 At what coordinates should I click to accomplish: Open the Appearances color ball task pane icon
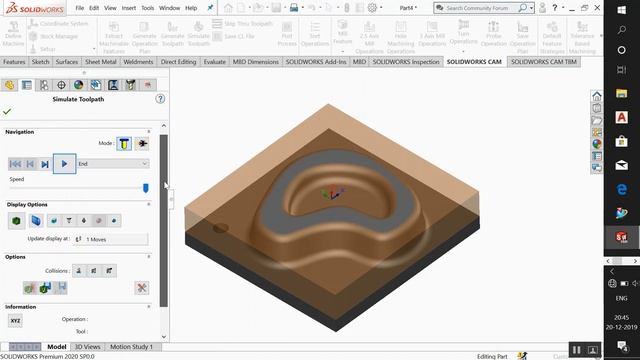(597, 144)
